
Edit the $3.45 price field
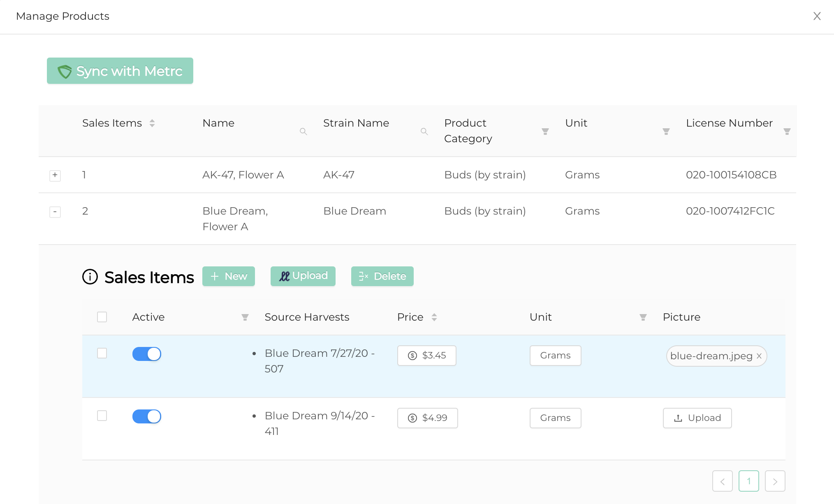coord(426,356)
